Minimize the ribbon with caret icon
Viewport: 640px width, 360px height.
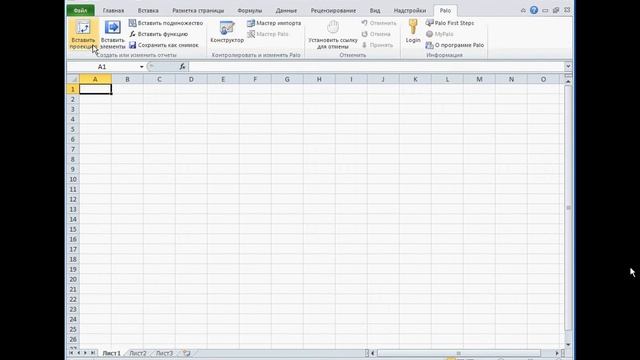click(523, 11)
